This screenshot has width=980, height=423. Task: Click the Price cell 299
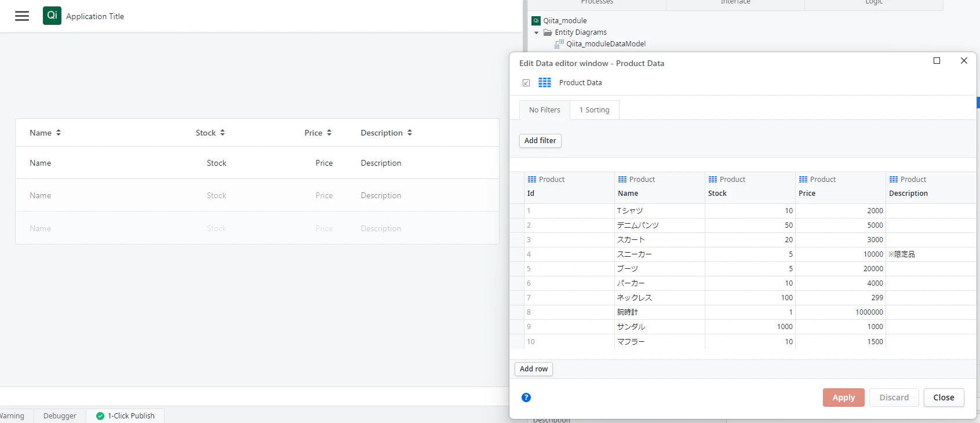(840, 298)
